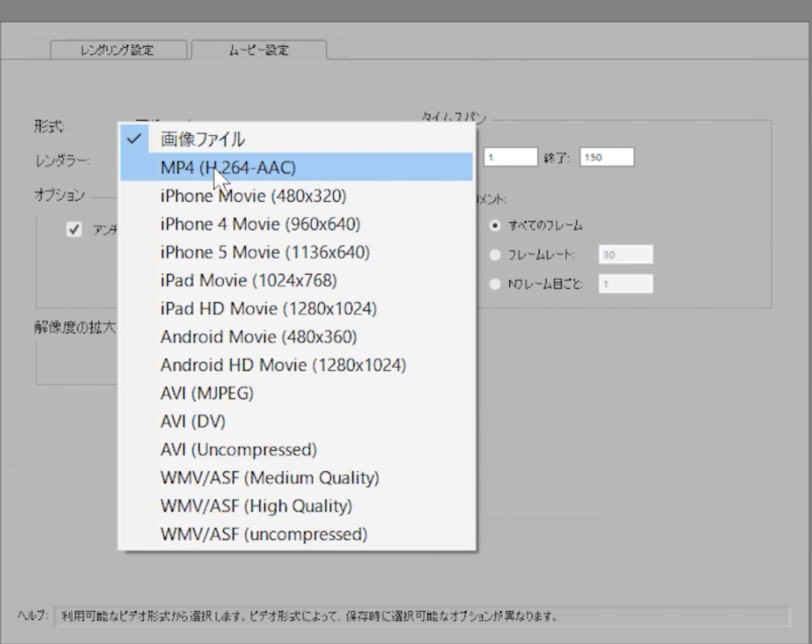The height and width of the screenshot is (644, 812).
Task: Select the フレームレート radio button
Action: coord(495,255)
